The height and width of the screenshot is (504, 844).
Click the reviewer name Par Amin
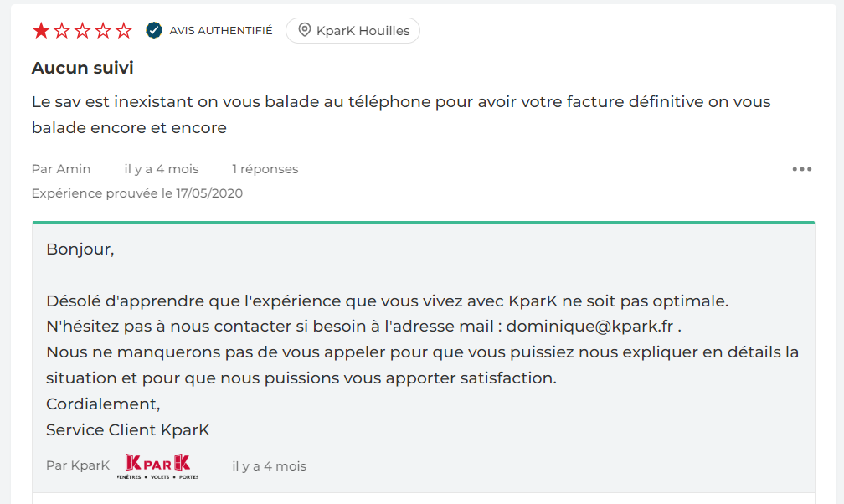click(61, 168)
